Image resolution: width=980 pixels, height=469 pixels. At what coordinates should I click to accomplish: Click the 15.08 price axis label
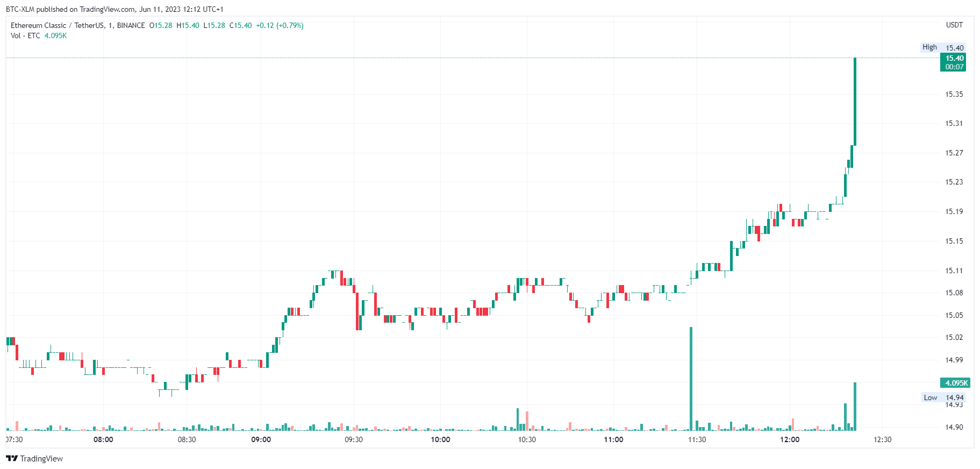pyautogui.click(x=954, y=293)
